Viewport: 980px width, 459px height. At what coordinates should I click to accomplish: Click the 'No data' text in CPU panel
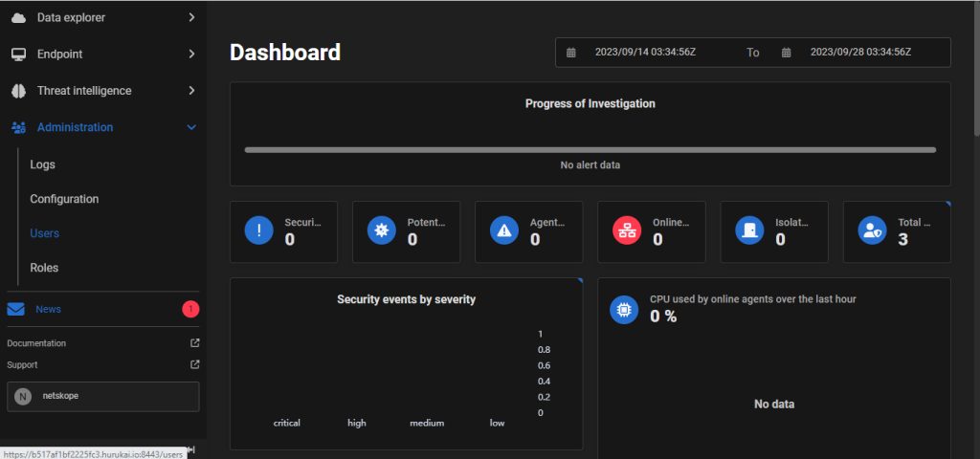773,404
